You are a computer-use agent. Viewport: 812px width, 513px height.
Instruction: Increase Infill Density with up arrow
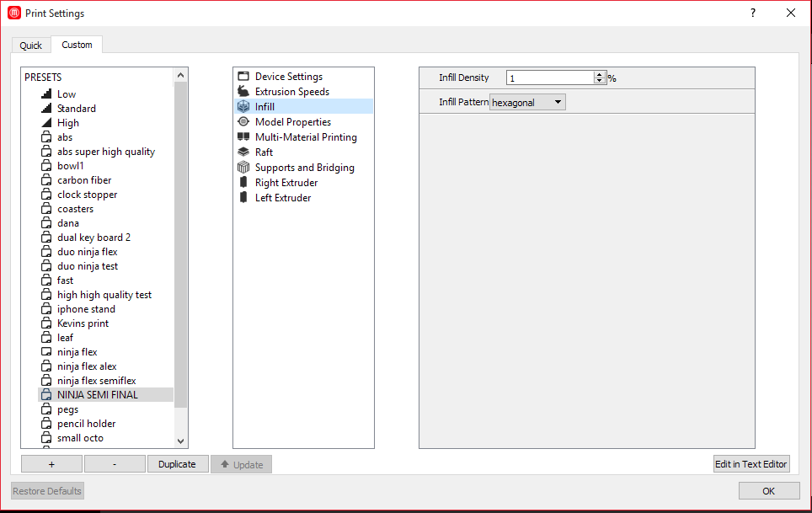click(600, 74)
